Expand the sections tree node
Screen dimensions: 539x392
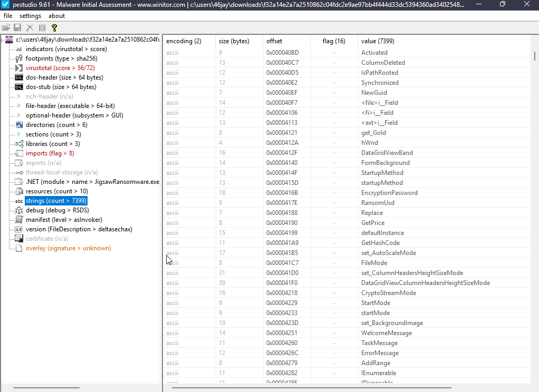click(19, 134)
